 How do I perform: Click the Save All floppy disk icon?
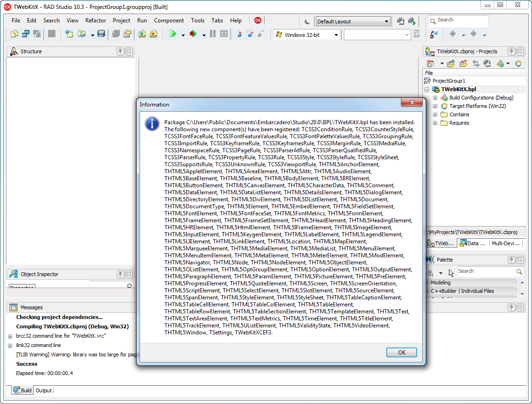(x=101, y=34)
